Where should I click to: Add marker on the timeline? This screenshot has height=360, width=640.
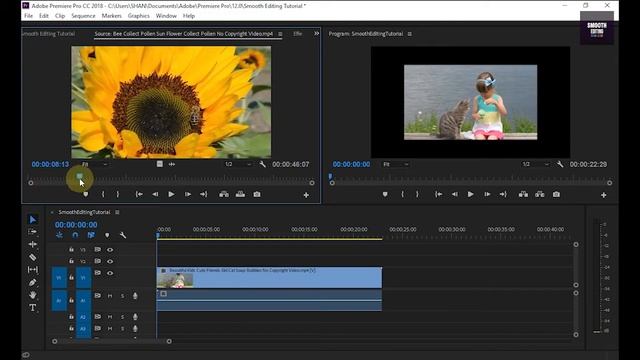pos(107,235)
